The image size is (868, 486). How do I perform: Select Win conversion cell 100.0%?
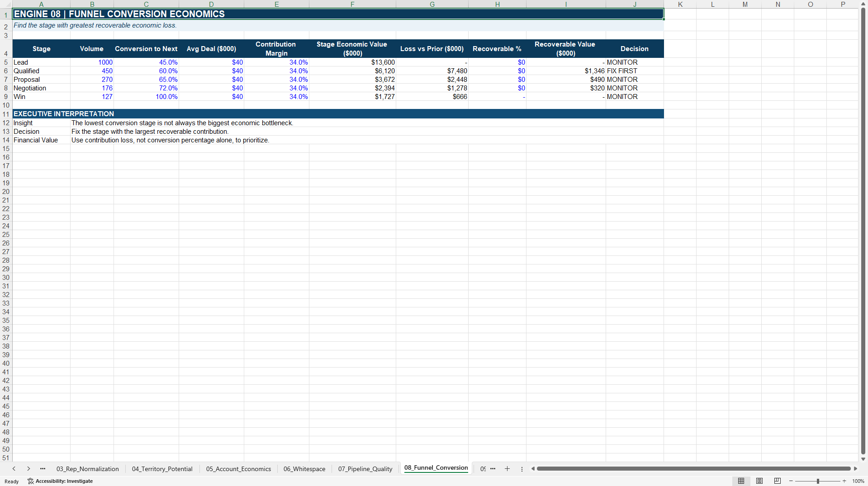[146, 97]
